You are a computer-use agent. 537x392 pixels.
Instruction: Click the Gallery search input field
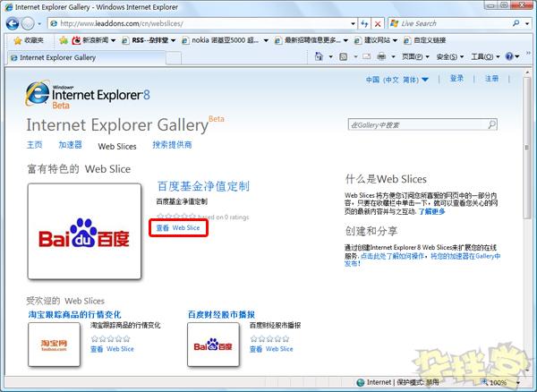click(x=417, y=125)
